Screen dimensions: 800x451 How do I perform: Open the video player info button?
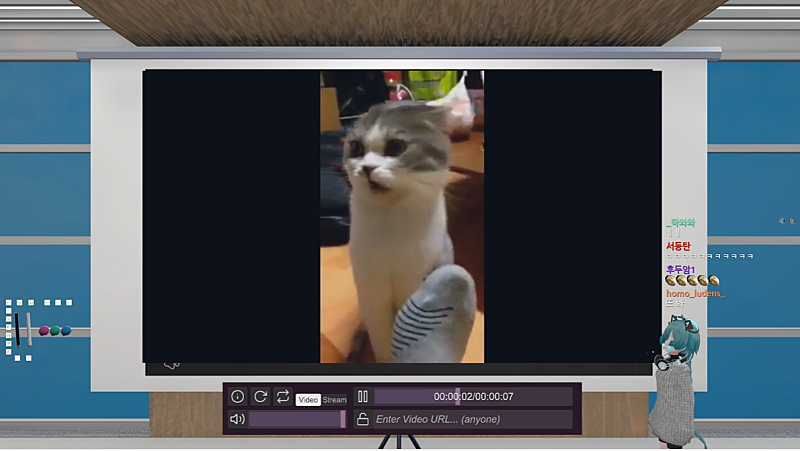pyautogui.click(x=237, y=396)
